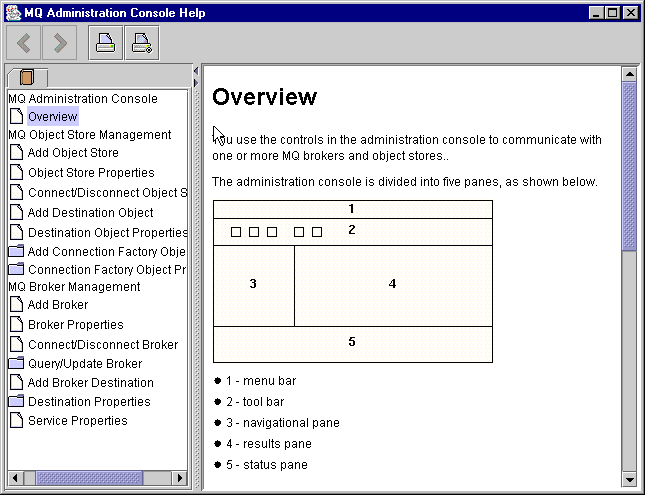
Task: Open Connection Factory Object Properties topic
Action: coord(107,270)
